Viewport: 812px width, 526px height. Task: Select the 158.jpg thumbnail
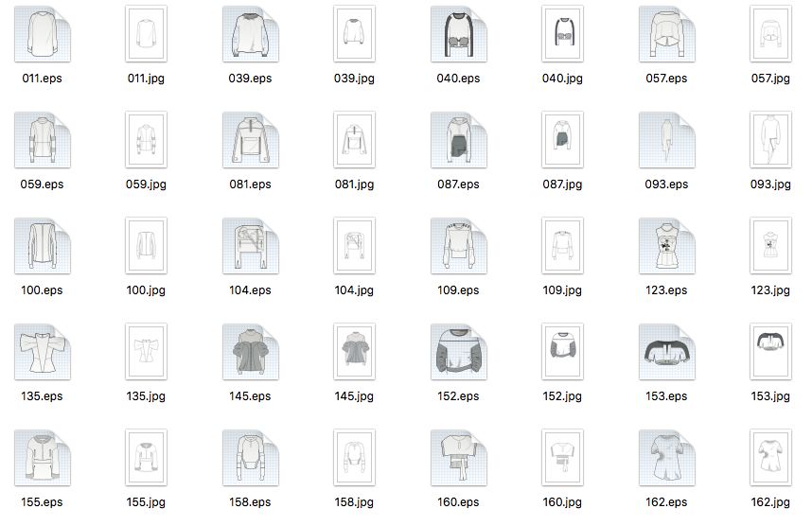[x=354, y=458]
